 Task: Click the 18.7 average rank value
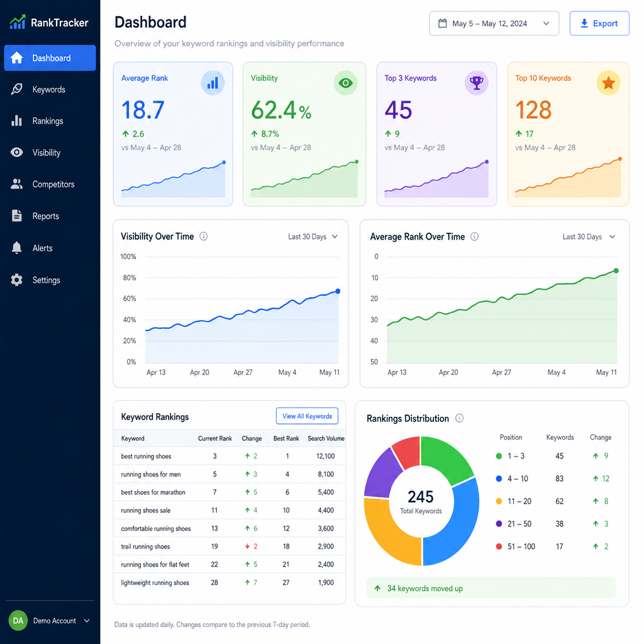pos(143,110)
